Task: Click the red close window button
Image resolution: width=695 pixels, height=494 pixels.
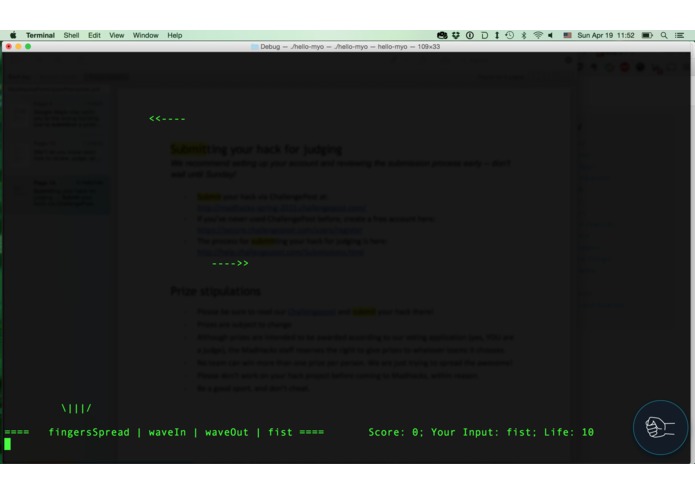Action: coord(8,46)
